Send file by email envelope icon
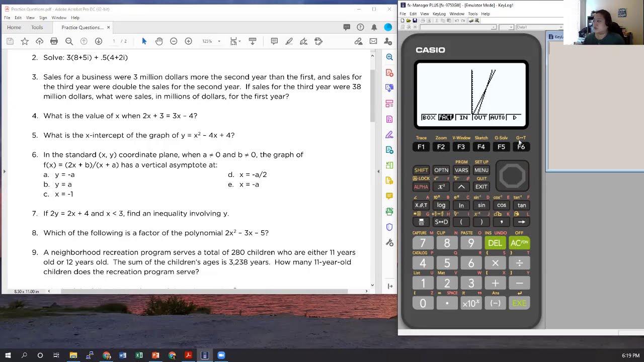 (x=373, y=41)
